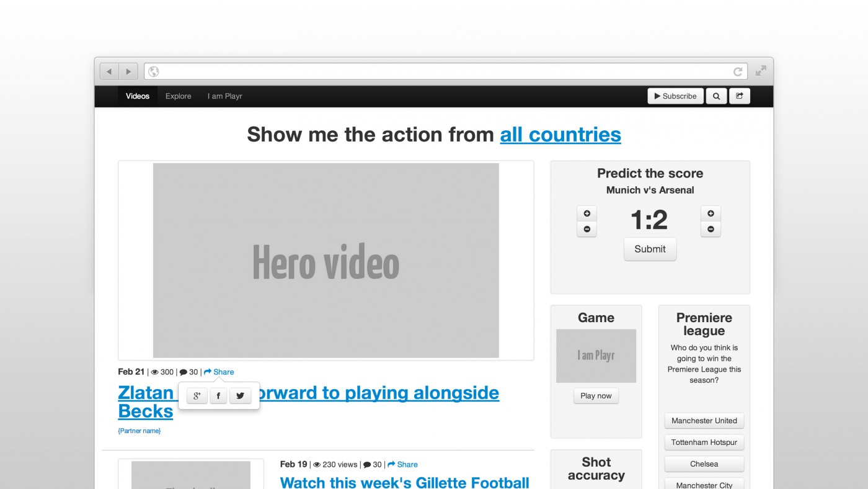Open the Partner name link
Viewport: 868px width, 489px height.
(139, 431)
